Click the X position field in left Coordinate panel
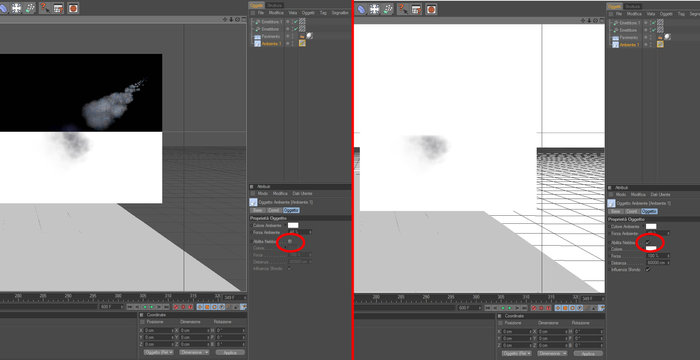 click(158, 331)
